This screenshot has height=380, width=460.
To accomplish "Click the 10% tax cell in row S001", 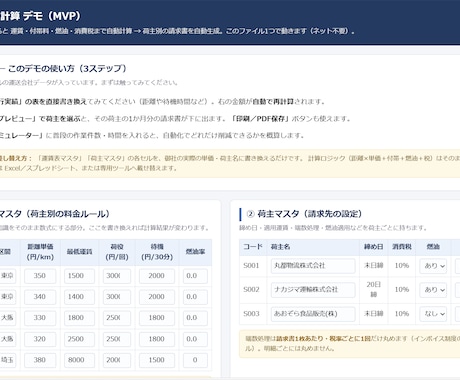I will 402,266.
